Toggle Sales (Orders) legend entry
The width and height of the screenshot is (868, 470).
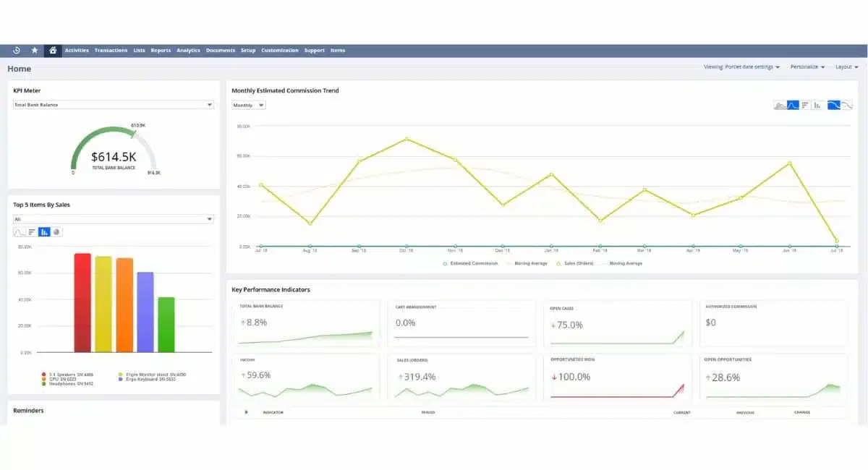(575, 263)
